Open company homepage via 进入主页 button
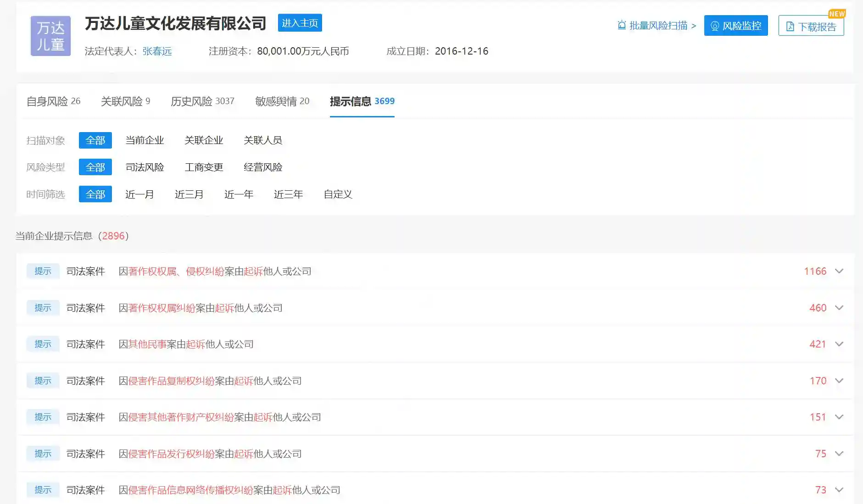The width and height of the screenshot is (863, 504). [x=300, y=23]
